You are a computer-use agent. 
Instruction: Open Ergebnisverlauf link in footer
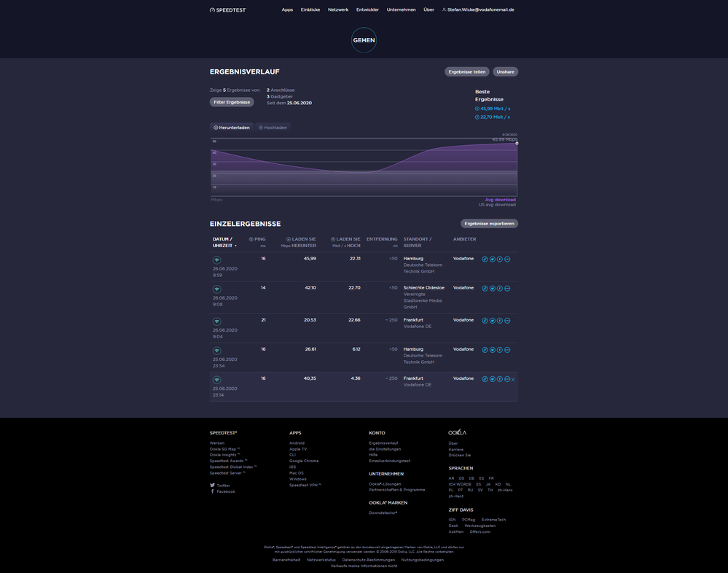coord(383,443)
